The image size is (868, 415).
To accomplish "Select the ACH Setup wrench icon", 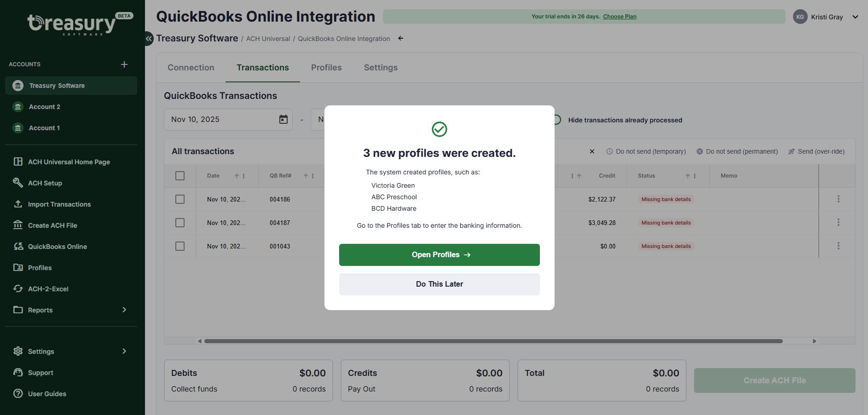I will pyautogui.click(x=18, y=183).
